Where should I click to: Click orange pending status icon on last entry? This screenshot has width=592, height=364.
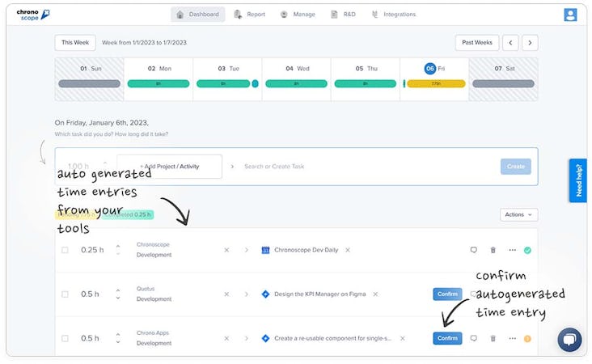(527, 339)
